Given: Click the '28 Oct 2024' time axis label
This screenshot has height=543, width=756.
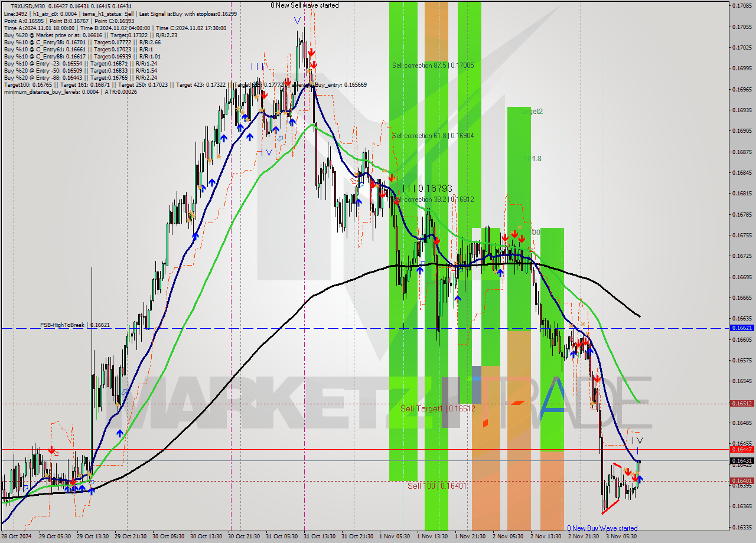Looking at the screenshot, I should tap(17, 537).
